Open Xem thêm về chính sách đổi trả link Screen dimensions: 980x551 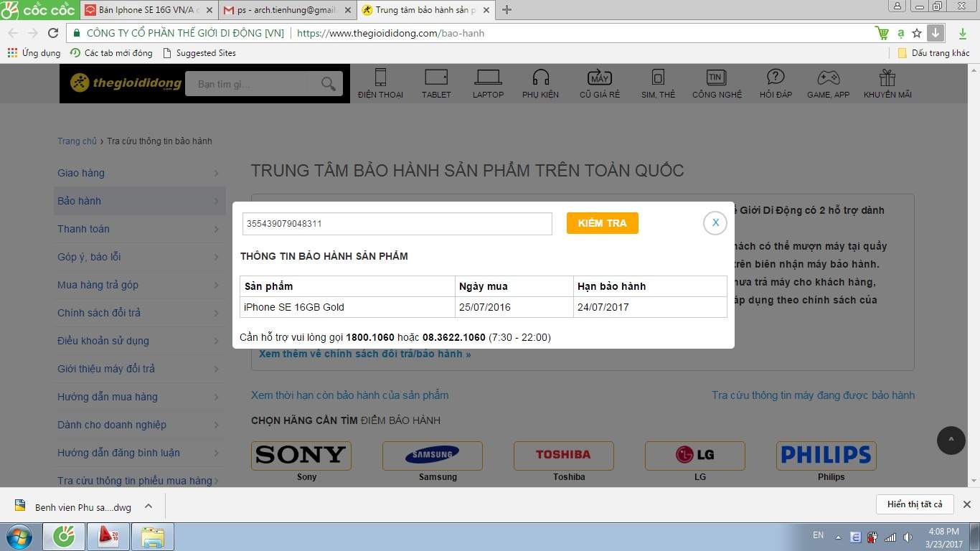(x=365, y=354)
